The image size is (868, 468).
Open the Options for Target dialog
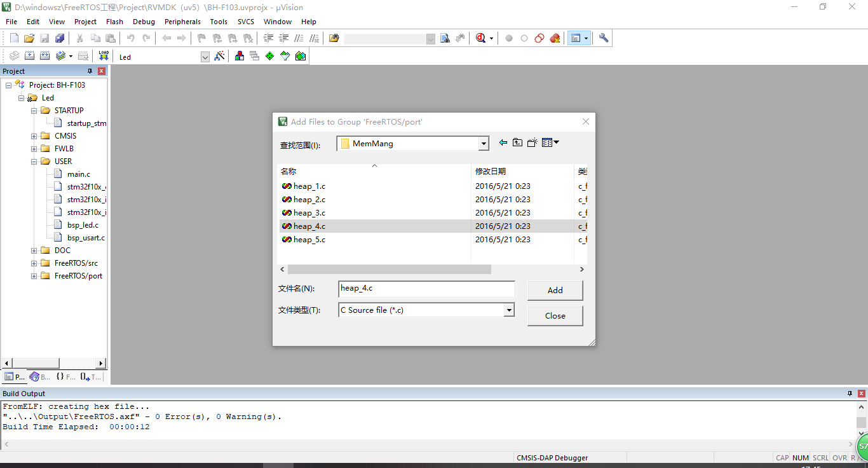219,56
